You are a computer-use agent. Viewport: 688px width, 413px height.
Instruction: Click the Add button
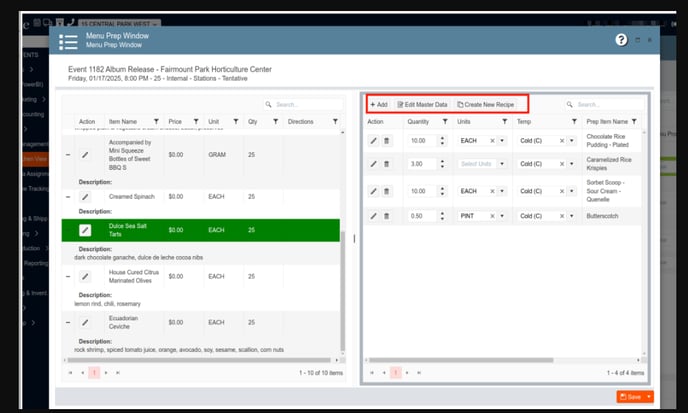point(378,104)
